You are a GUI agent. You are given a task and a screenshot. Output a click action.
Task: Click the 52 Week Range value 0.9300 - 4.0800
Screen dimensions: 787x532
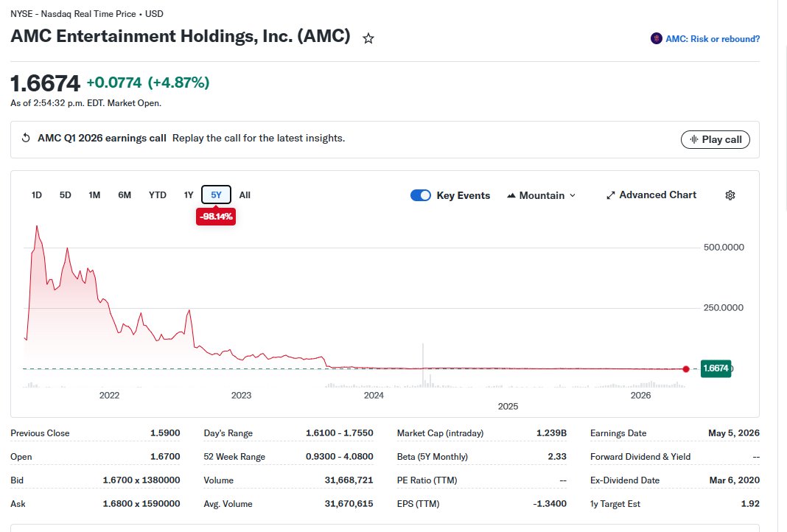coord(340,457)
